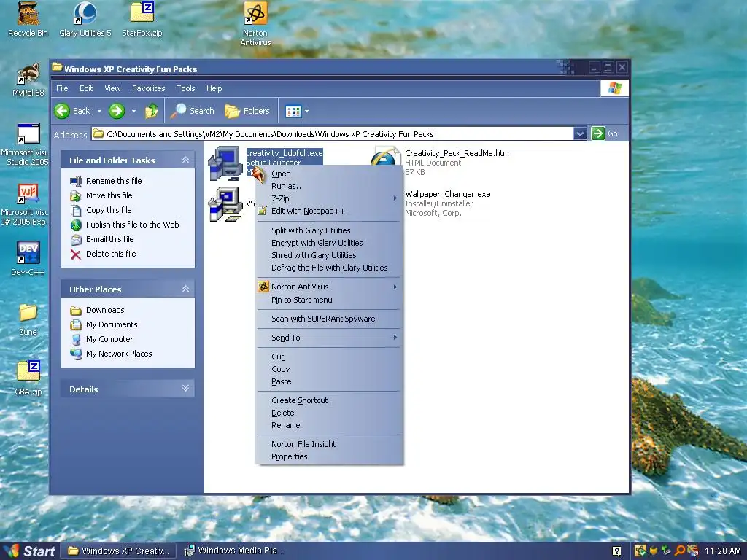
Task: Select the StarFox.zip desktop file
Action: pos(142,20)
